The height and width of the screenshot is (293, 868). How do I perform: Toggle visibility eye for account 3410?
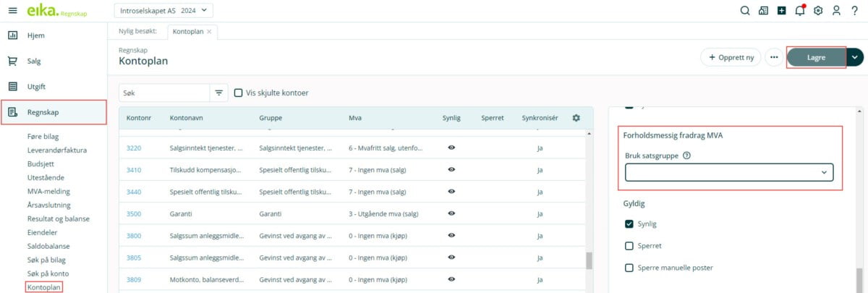[451, 169]
